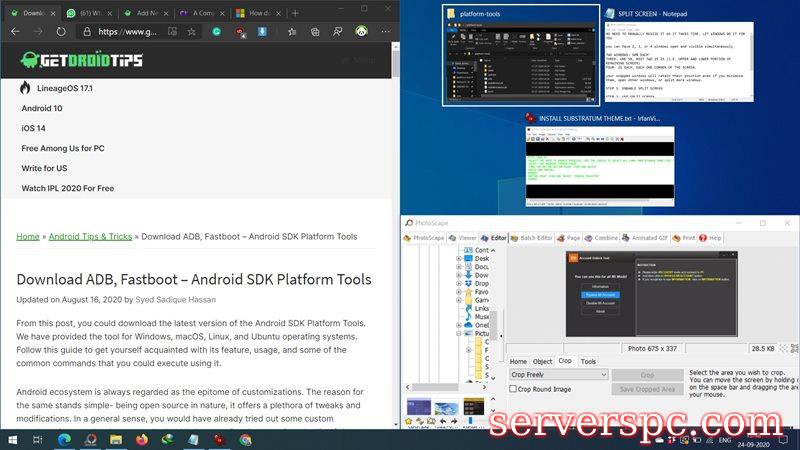Open the Tools tab in PhotoScape editor
The image size is (800, 450).
[x=588, y=361]
